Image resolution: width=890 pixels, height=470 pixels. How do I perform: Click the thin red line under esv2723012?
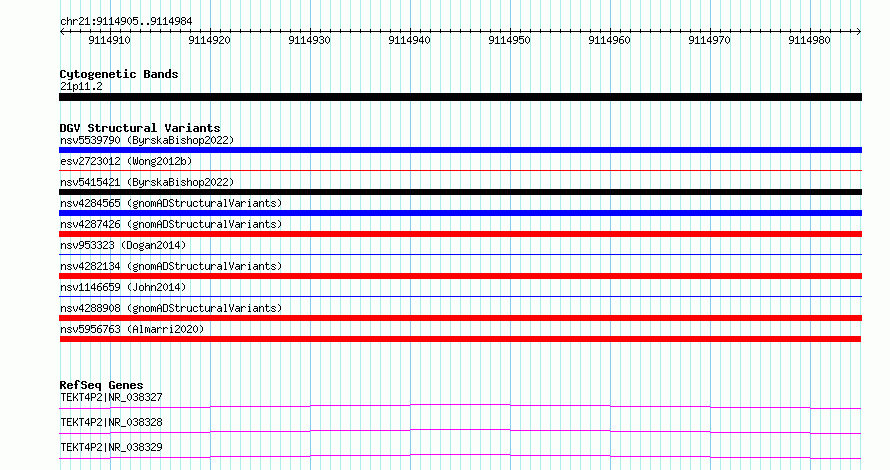[x=460, y=170]
